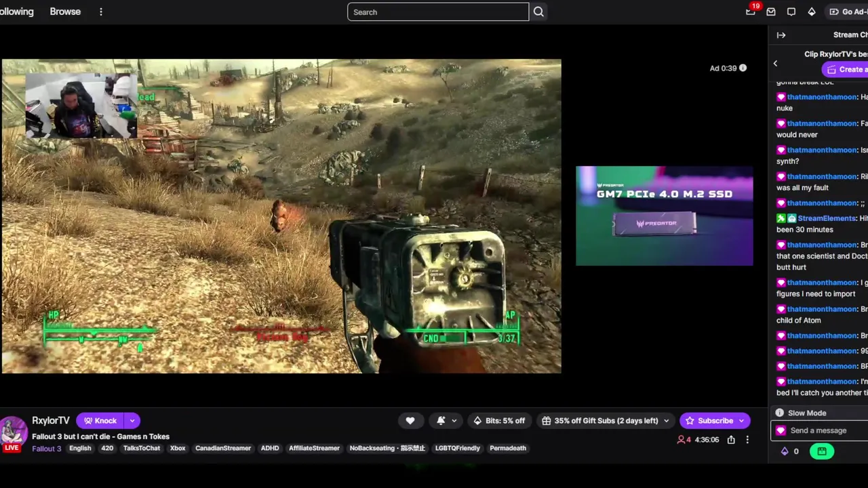This screenshot has width=868, height=488.
Task: Click the Ad 0:39 countdown text
Action: [x=723, y=68]
